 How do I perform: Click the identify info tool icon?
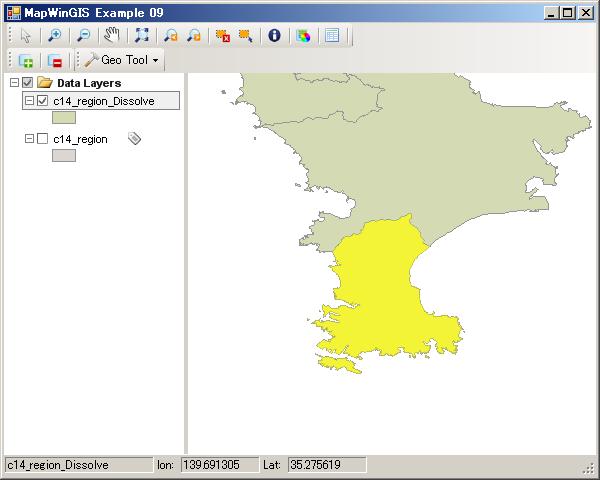pos(274,35)
